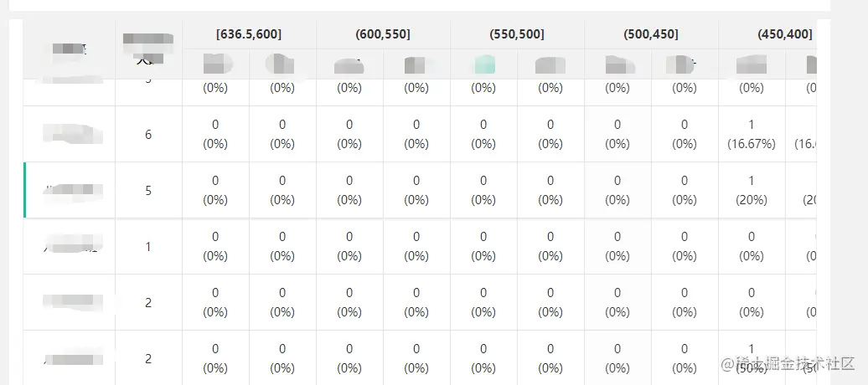The height and width of the screenshot is (385, 868).
Task: Select the count cell showing 5
Action: coord(148,190)
